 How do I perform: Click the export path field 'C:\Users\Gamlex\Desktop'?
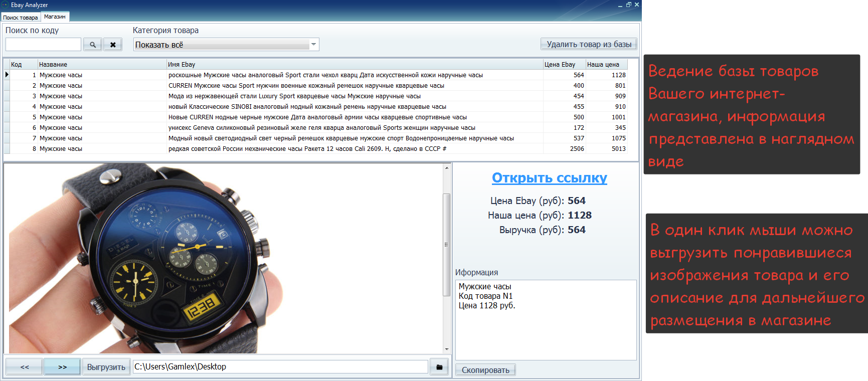point(280,366)
